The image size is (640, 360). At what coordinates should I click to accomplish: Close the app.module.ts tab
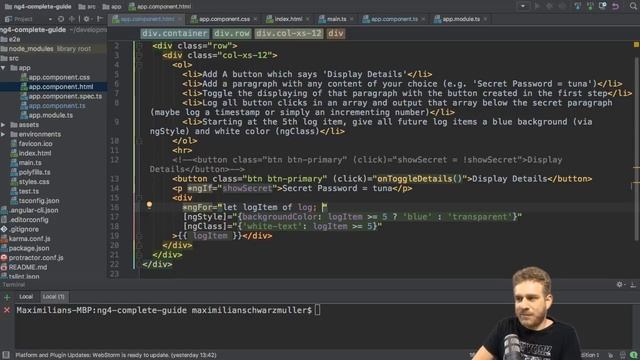coord(485,19)
